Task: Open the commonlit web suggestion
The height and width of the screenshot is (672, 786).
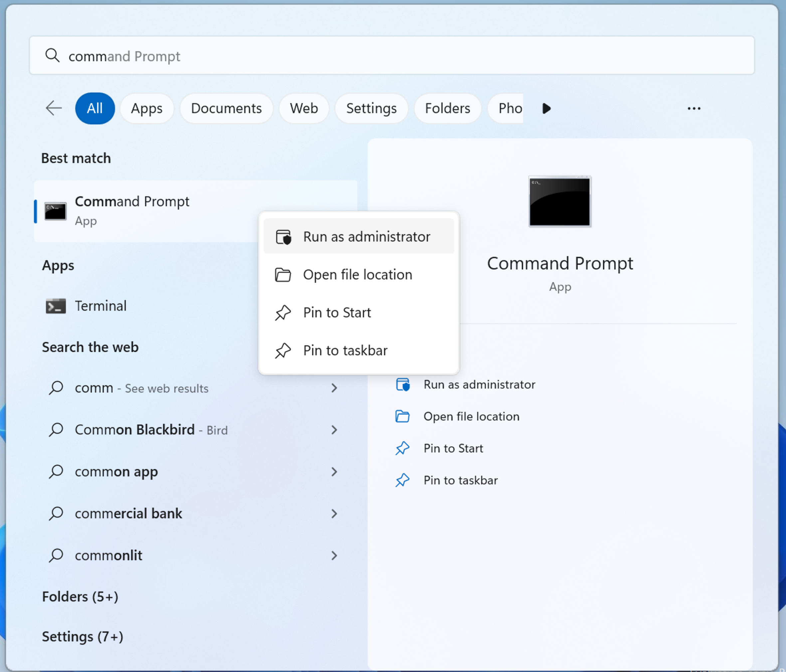Action: pos(108,555)
